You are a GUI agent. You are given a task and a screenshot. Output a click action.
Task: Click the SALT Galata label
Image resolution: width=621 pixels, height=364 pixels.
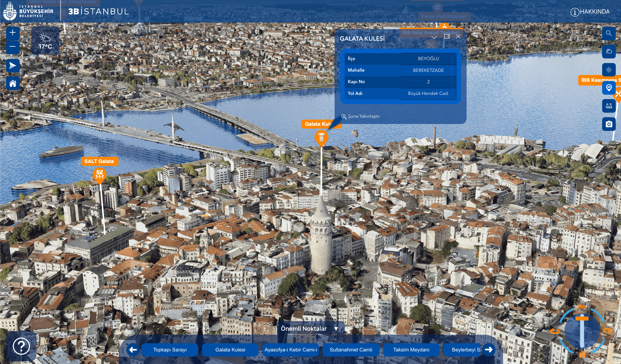(99, 161)
